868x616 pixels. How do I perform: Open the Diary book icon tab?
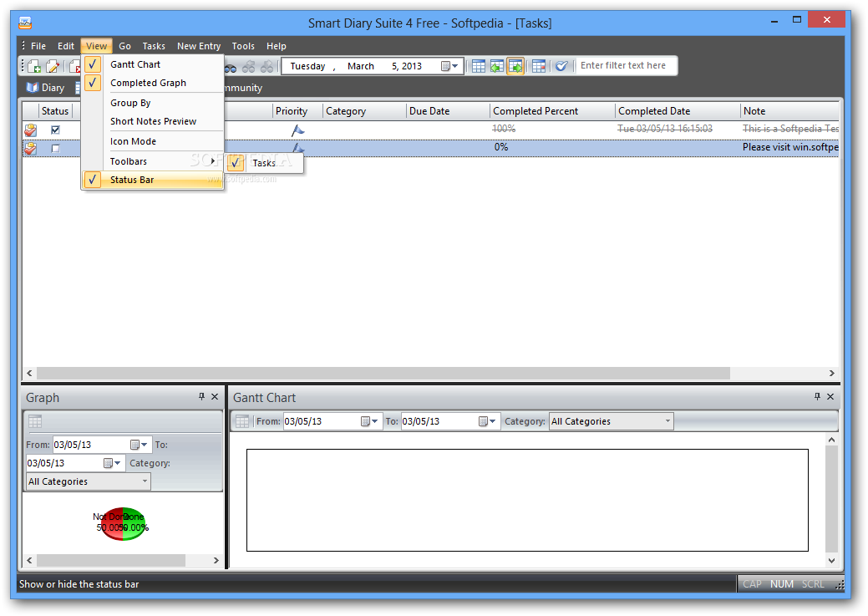(x=45, y=88)
